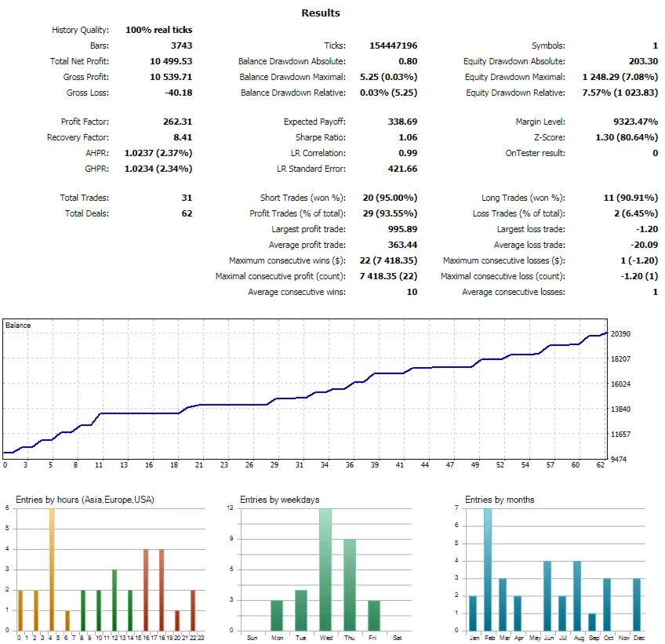Click the Ticks value 154447196

(x=393, y=45)
